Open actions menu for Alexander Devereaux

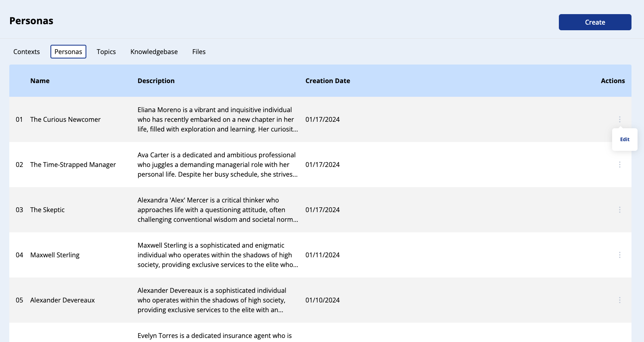tap(619, 300)
